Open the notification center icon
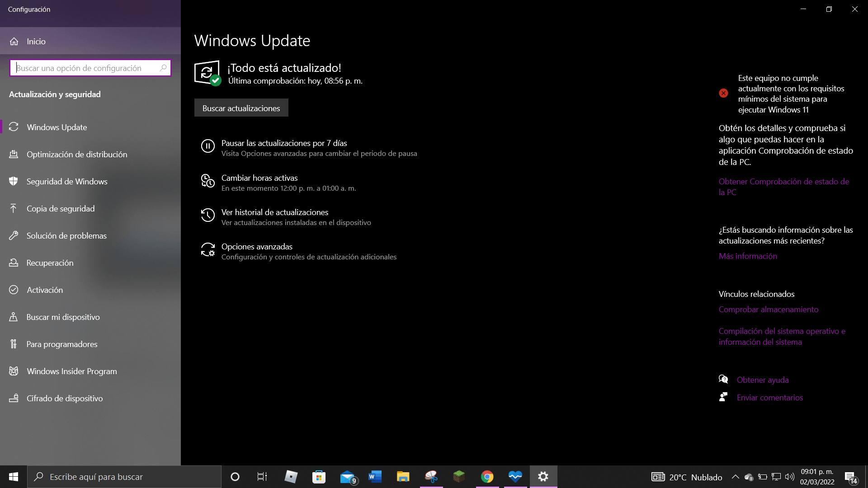The height and width of the screenshot is (488, 868). (x=850, y=477)
